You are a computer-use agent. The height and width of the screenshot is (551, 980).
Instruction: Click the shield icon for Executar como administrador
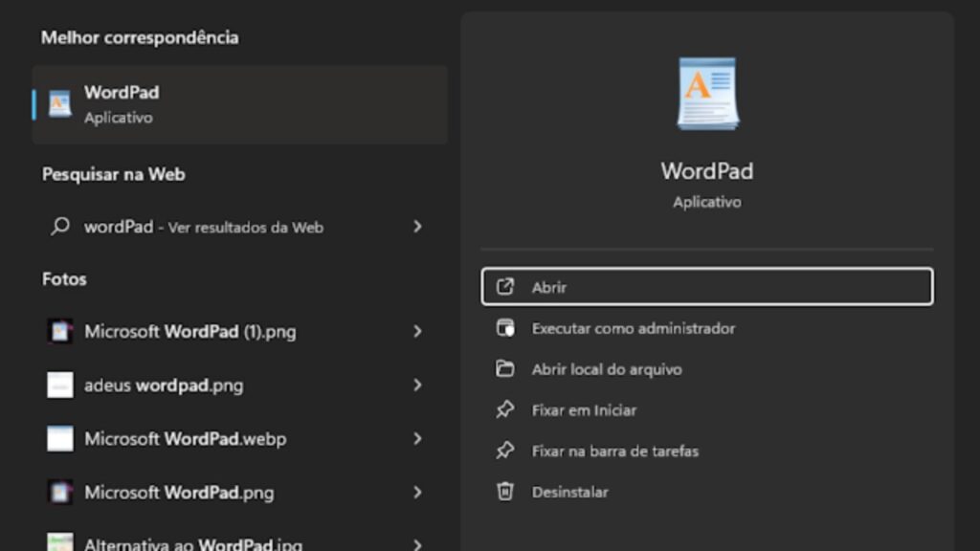[x=505, y=328]
